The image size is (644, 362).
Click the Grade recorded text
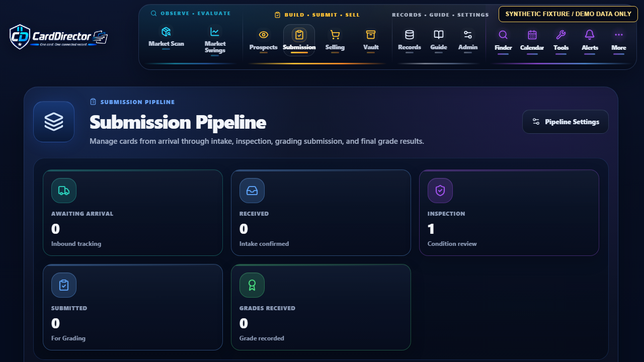click(x=262, y=338)
